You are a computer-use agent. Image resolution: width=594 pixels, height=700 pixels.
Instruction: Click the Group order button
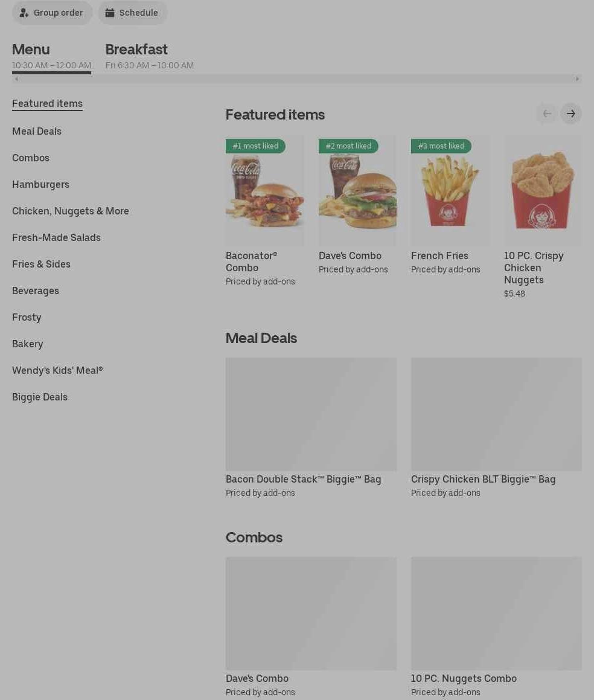tap(52, 13)
